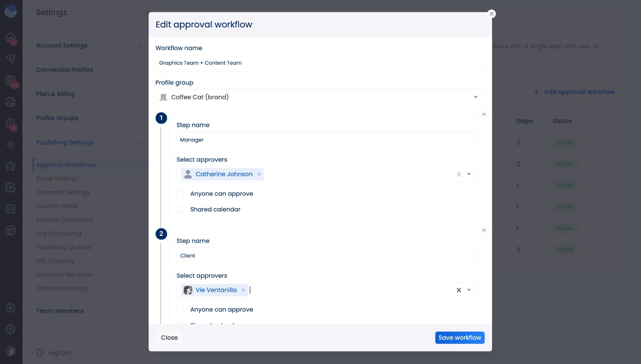Image resolution: width=641 pixels, height=364 pixels.
Task: Open the calendar icon in left sidebar
Action: tap(11, 80)
